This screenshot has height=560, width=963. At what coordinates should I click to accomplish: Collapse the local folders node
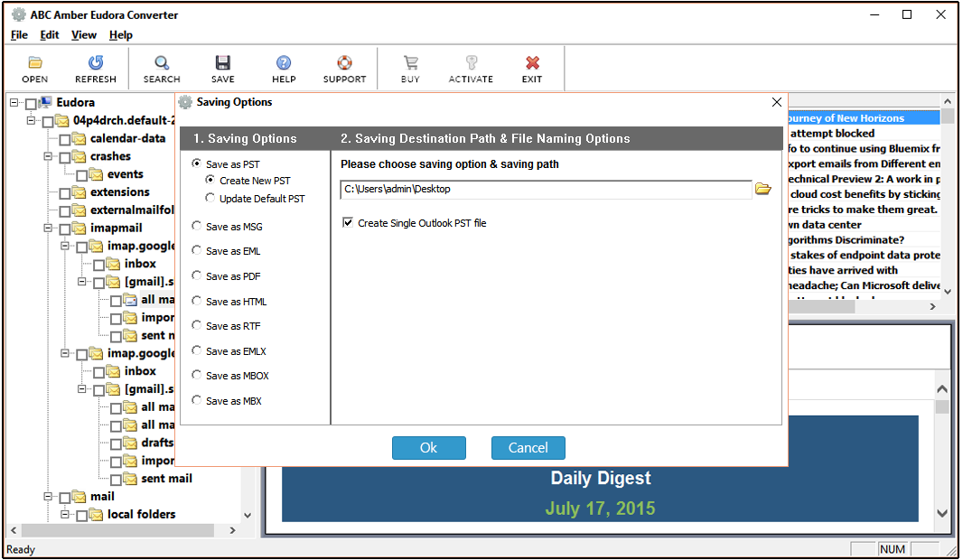pyautogui.click(x=64, y=514)
